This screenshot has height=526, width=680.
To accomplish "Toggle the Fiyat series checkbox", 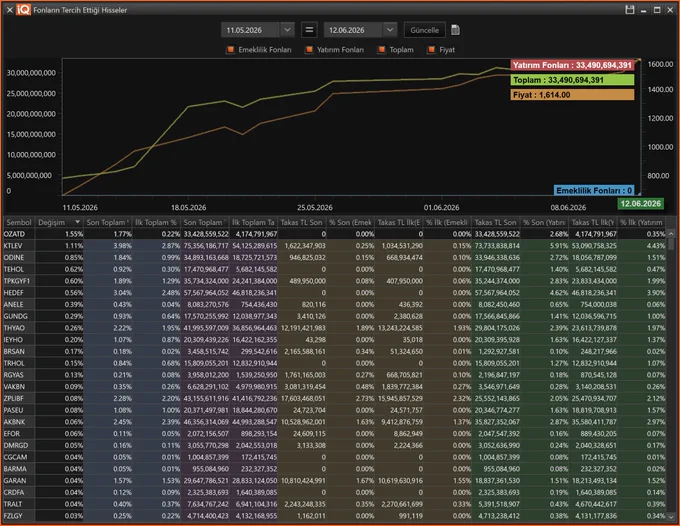I will (431, 50).
